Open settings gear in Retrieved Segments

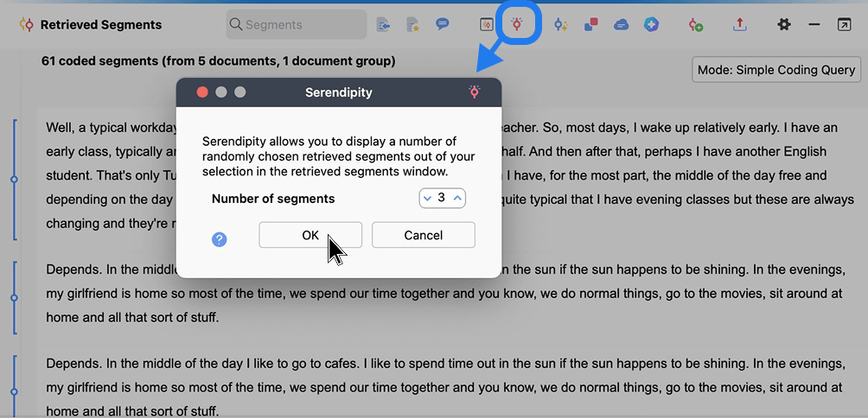coord(784,24)
